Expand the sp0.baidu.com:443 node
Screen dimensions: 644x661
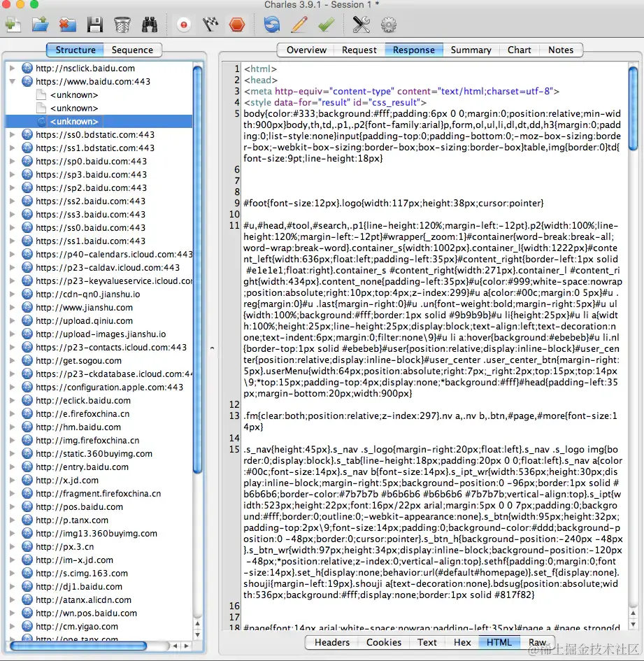coord(12,161)
